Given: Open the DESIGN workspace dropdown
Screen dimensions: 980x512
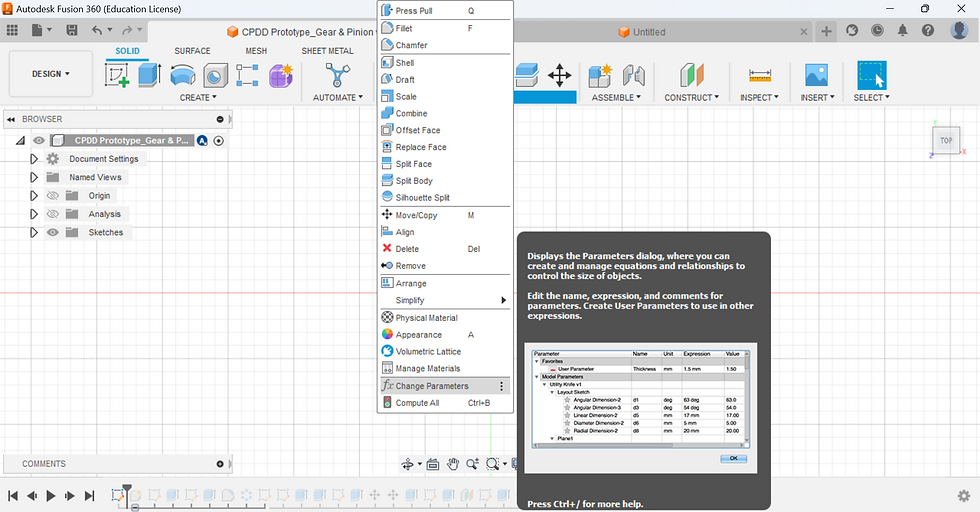Looking at the screenshot, I should (51, 74).
